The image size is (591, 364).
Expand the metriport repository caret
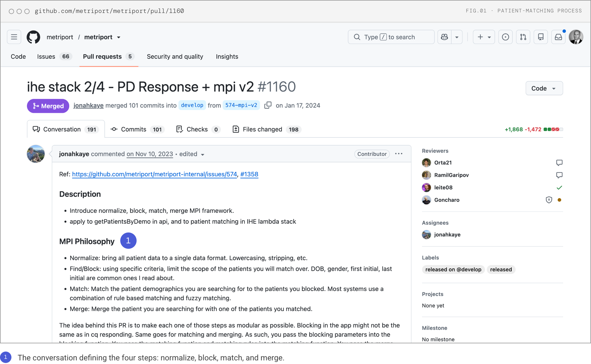point(119,37)
